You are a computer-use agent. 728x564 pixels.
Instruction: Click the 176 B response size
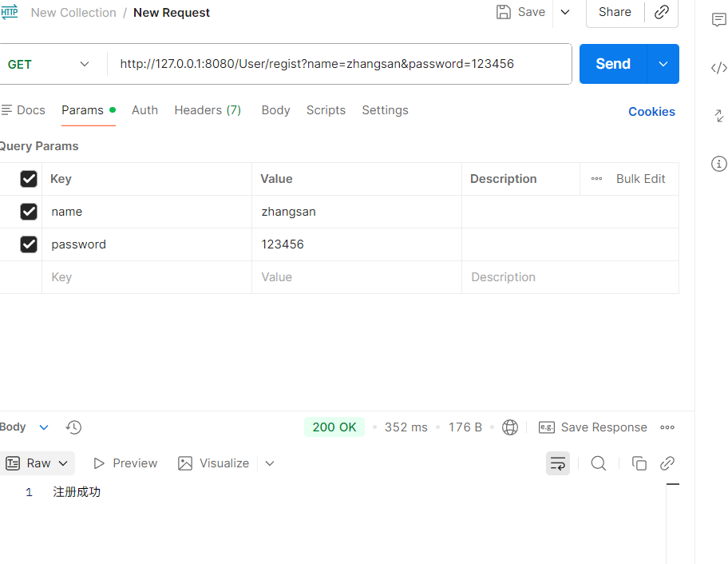tap(465, 427)
